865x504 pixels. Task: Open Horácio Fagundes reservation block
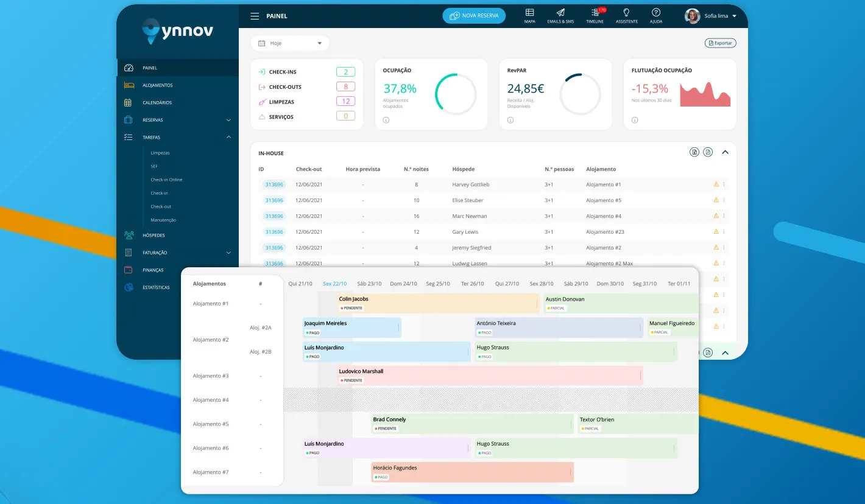point(473,472)
